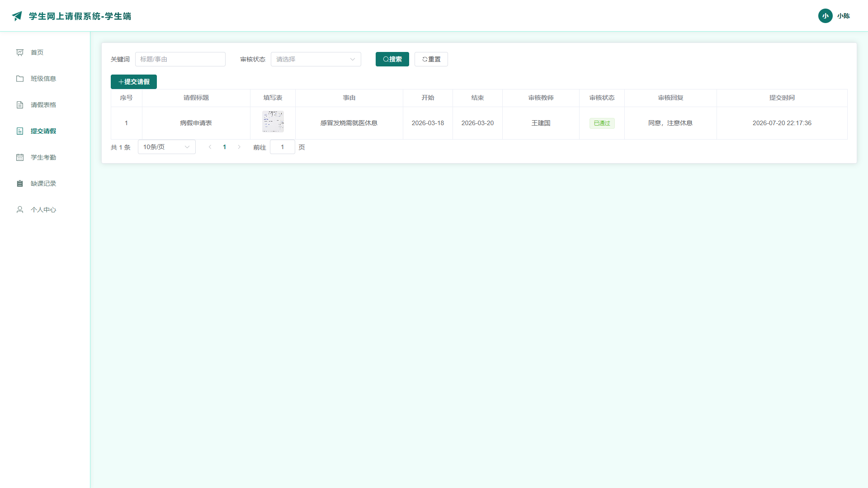This screenshot has height=488, width=868.
Task: Open 个人中心 menu item
Action: 45,210
